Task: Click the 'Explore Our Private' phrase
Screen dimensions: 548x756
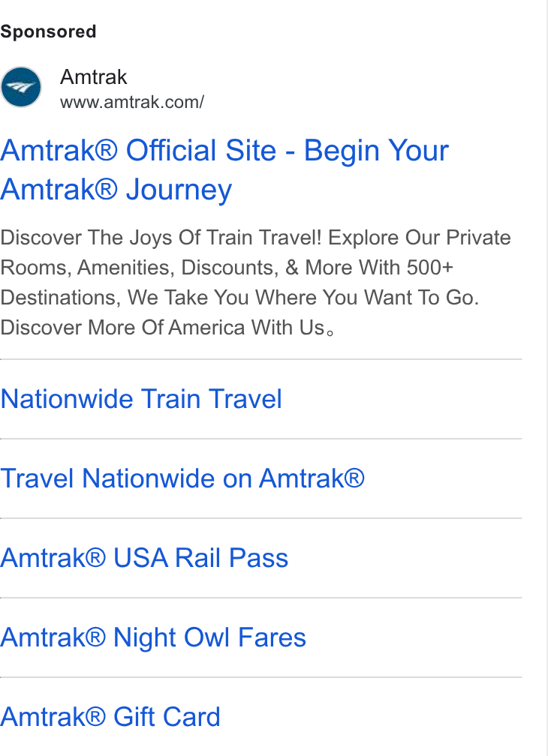Action: coord(419,238)
